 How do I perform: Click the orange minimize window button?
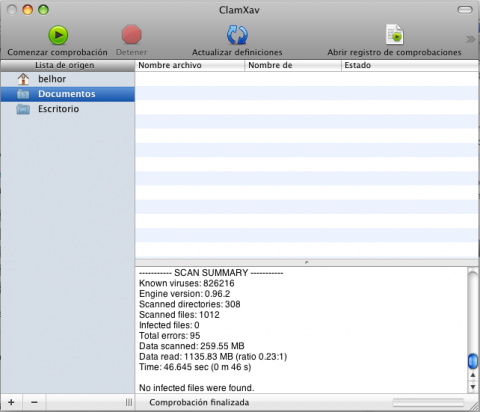28,10
